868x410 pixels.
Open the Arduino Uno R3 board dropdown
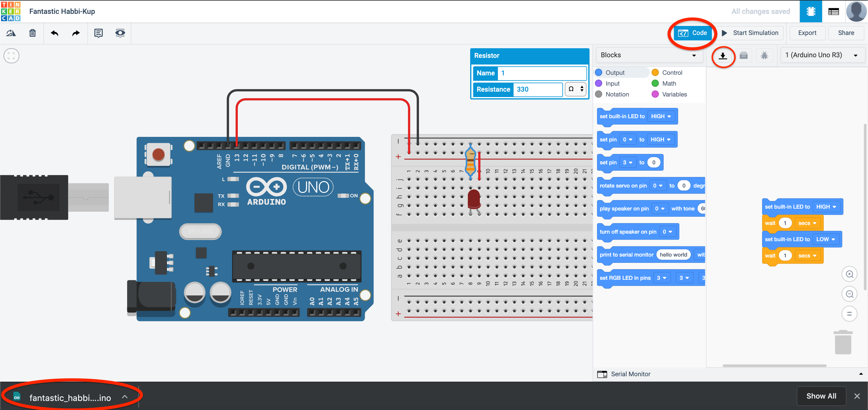click(x=822, y=55)
